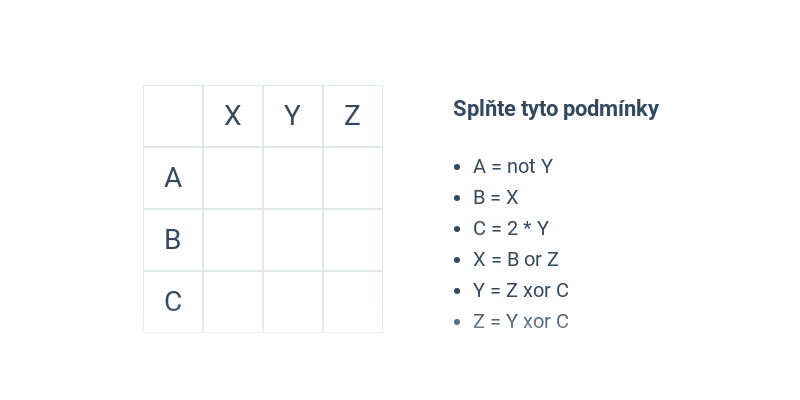Toggle the cell at row A, column Y
The height and width of the screenshot is (400, 800).
coord(293,178)
